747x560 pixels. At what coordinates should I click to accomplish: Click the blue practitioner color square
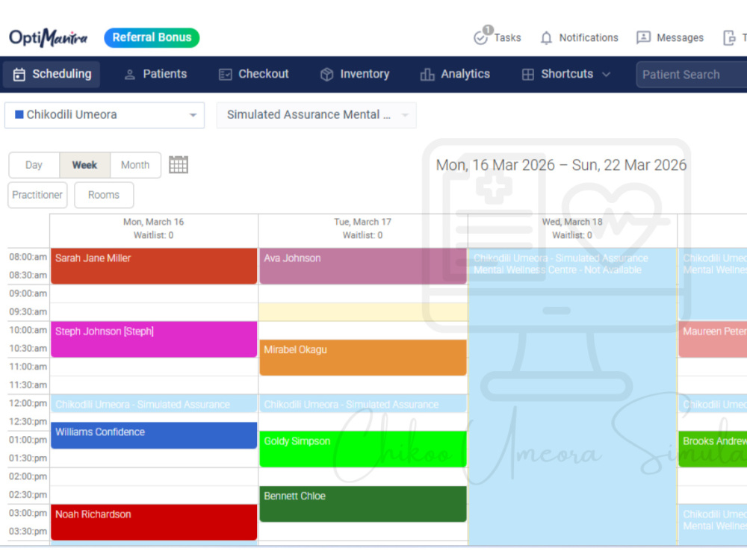click(x=19, y=114)
